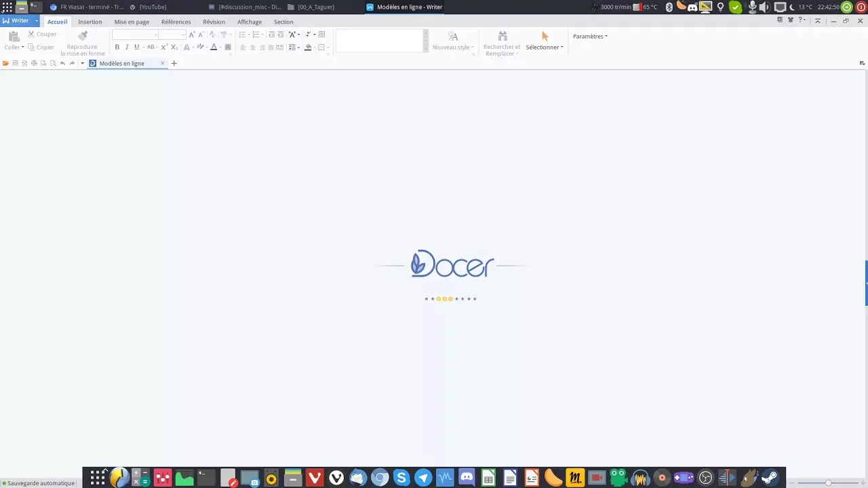The height and width of the screenshot is (488, 868).
Task: Open Steam from the dock
Action: [x=770, y=479]
